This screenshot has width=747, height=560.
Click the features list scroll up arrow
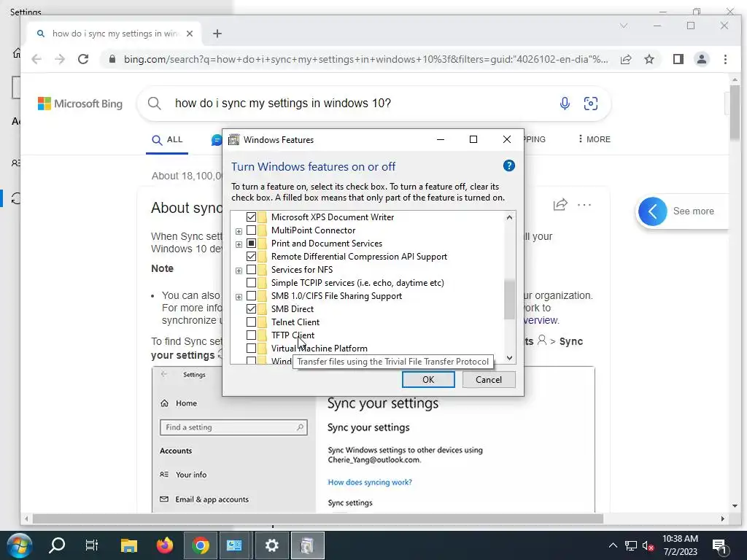[x=509, y=217]
